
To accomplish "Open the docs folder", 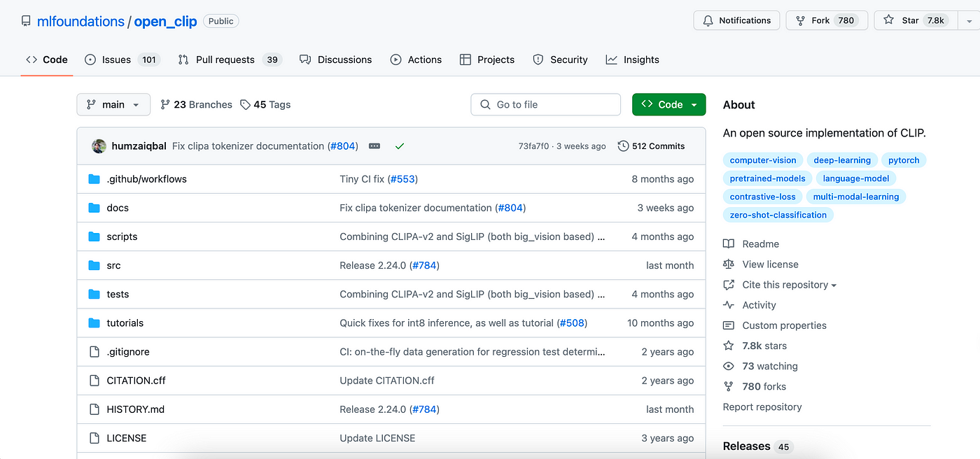I will click(x=118, y=208).
